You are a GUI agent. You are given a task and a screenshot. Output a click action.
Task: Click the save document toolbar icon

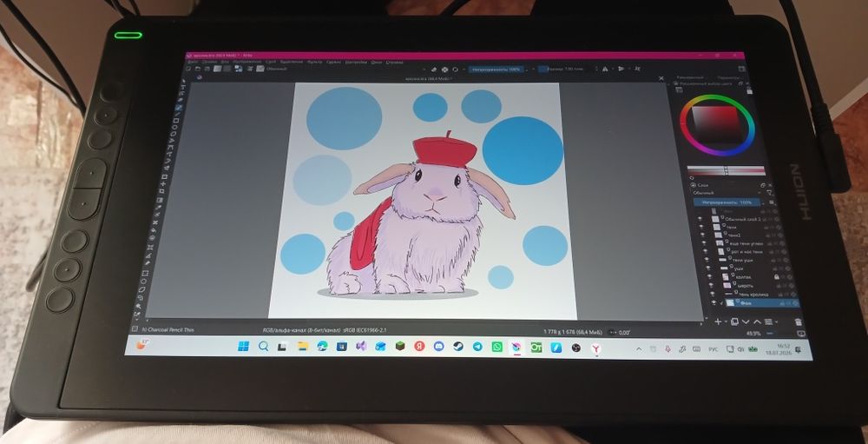(x=207, y=68)
